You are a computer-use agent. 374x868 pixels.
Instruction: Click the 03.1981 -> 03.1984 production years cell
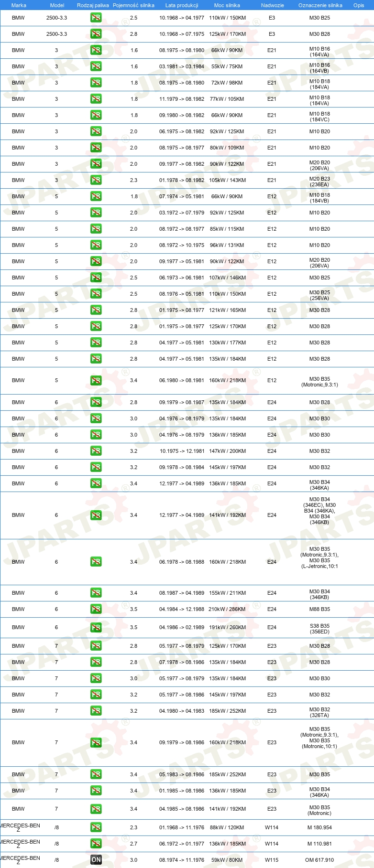(182, 66)
